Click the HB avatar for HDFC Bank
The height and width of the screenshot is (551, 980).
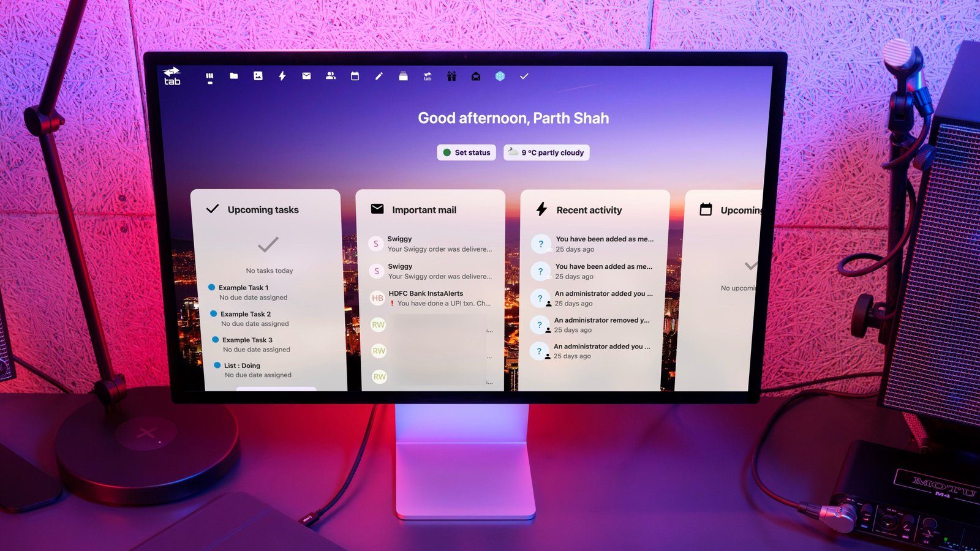click(x=377, y=298)
